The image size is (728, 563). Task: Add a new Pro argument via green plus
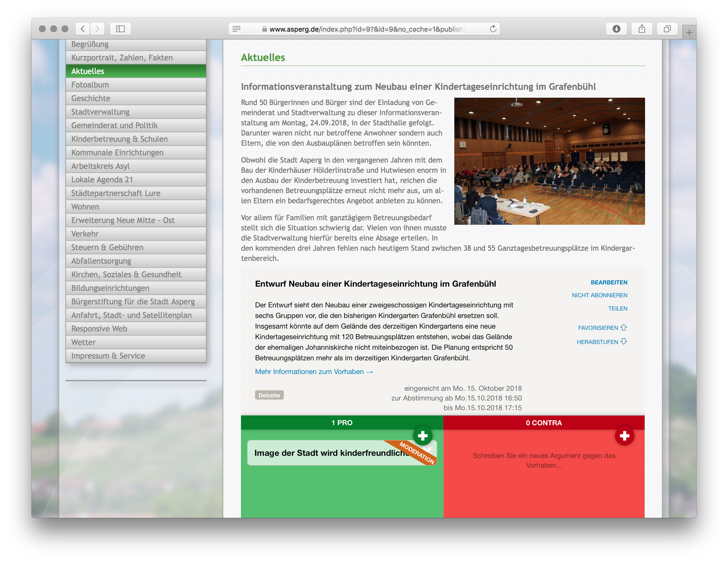click(422, 435)
